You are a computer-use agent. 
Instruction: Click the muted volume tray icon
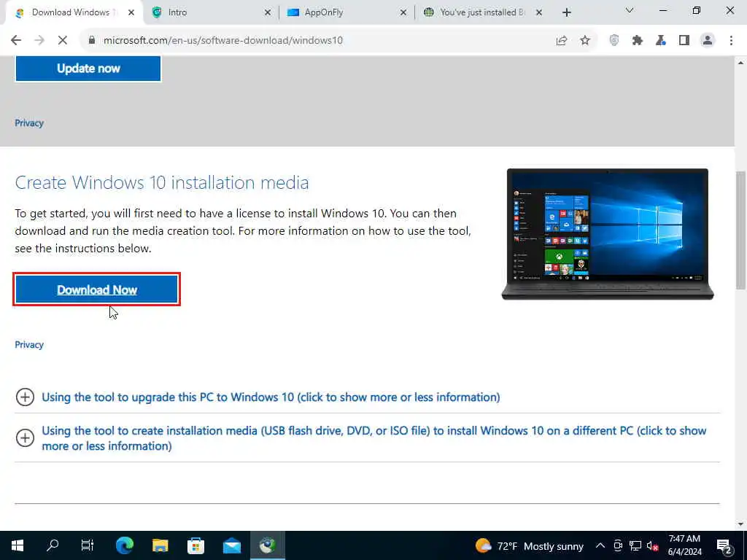pyautogui.click(x=652, y=545)
